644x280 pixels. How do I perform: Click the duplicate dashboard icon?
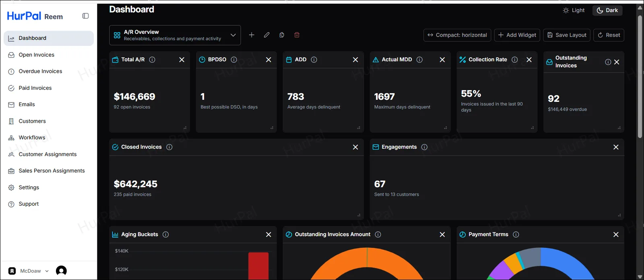point(282,35)
